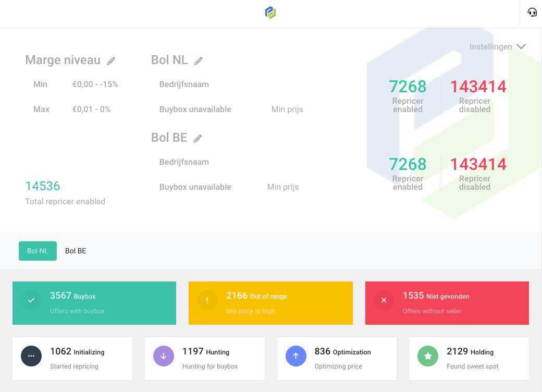
Task: Click the 7268 Repricer enabled count
Action: click(408, 86)
